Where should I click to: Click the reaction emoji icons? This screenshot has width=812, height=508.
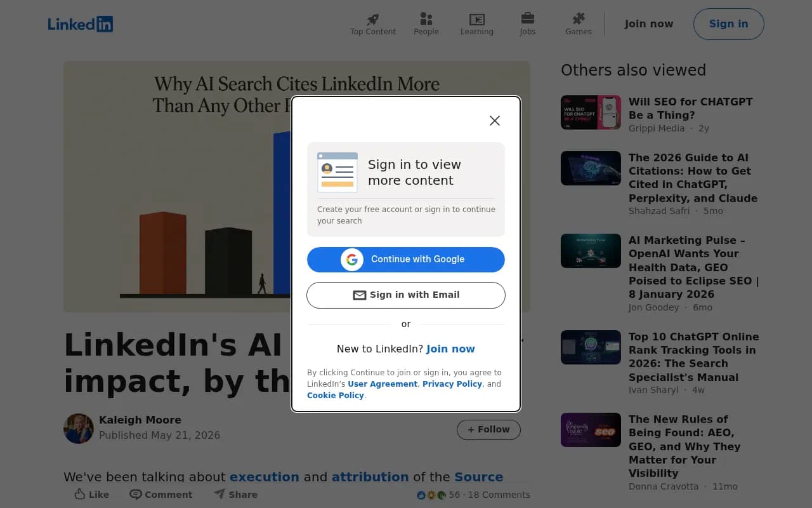pos(431,495)
